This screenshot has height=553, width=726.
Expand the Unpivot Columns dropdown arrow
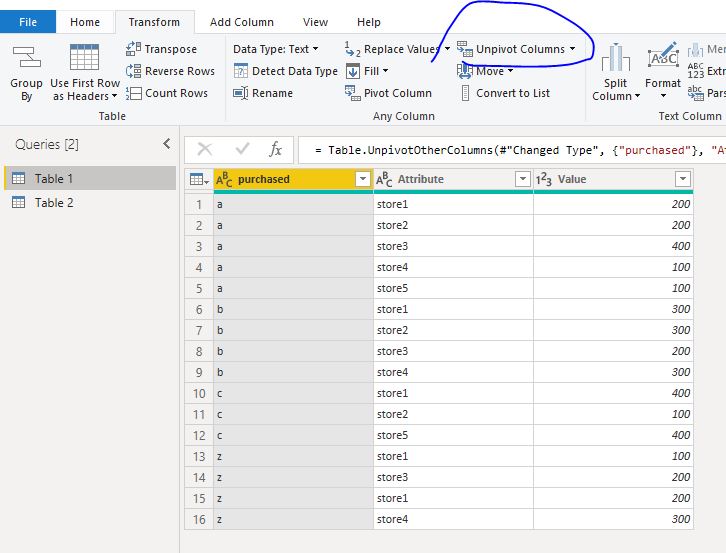click(x=573, y=49)
